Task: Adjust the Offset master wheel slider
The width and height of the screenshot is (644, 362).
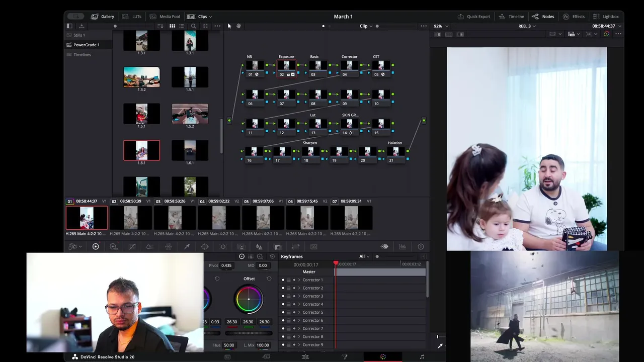Action: (x=249, y=333)
